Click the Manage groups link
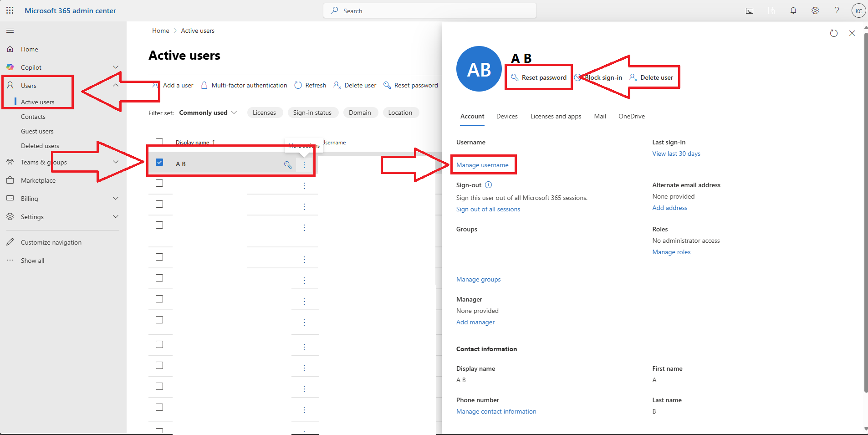The image size is (868, 435). [479, 279]
